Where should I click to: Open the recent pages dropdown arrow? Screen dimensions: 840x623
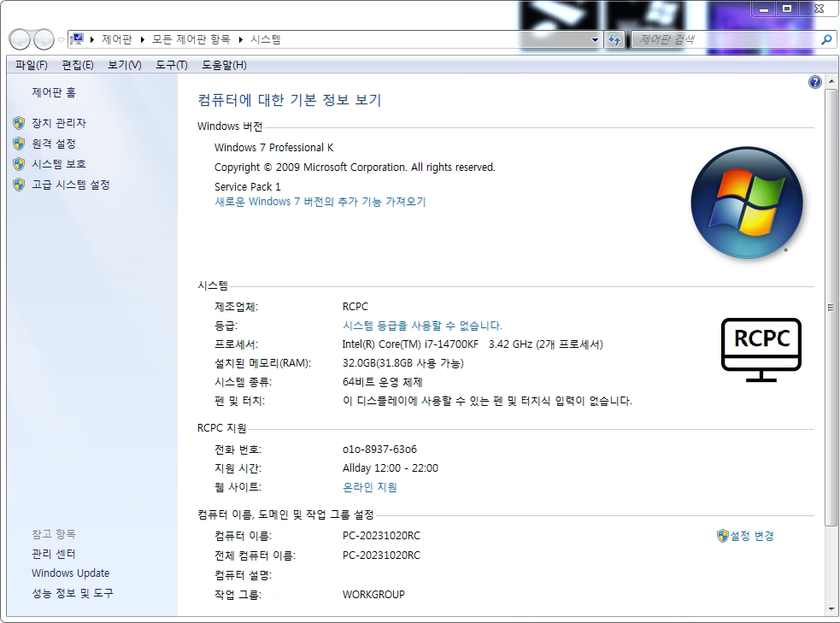(x=61, y=39)
